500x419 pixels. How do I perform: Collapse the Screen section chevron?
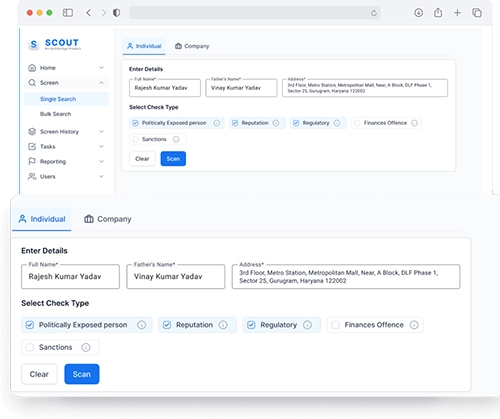[101, 83]
